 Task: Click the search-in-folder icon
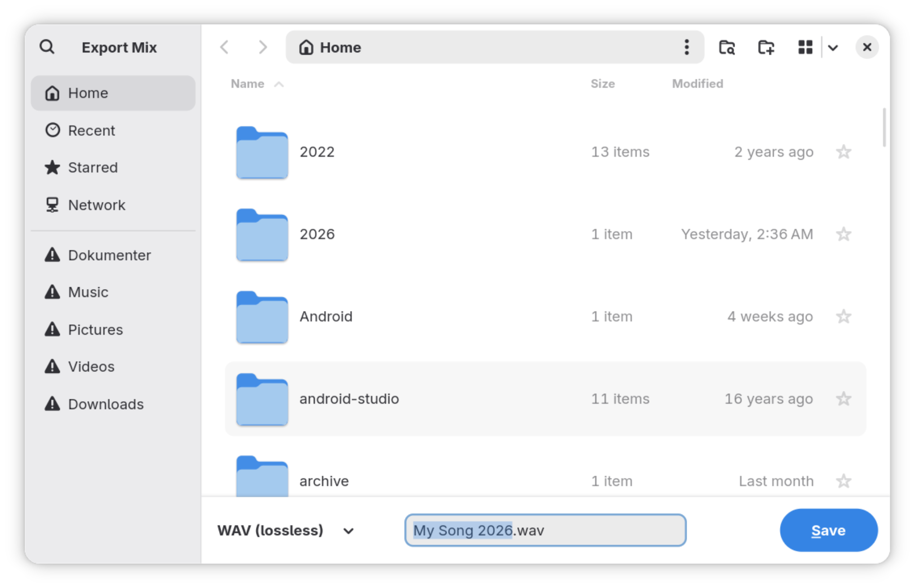[x=727, y=47]
